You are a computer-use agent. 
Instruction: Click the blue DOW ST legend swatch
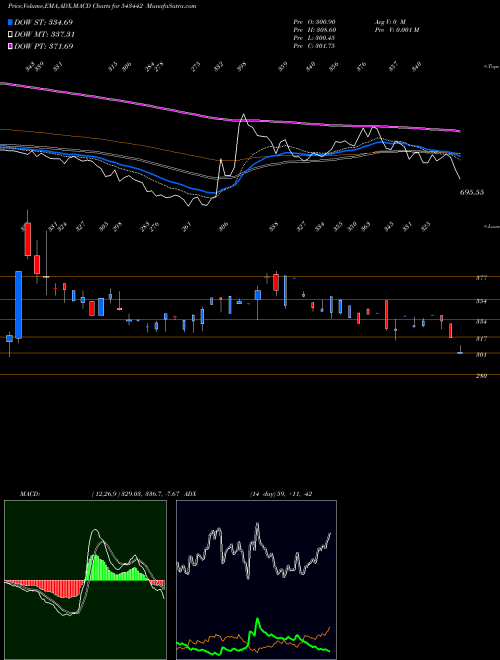(x=10, y=22)
